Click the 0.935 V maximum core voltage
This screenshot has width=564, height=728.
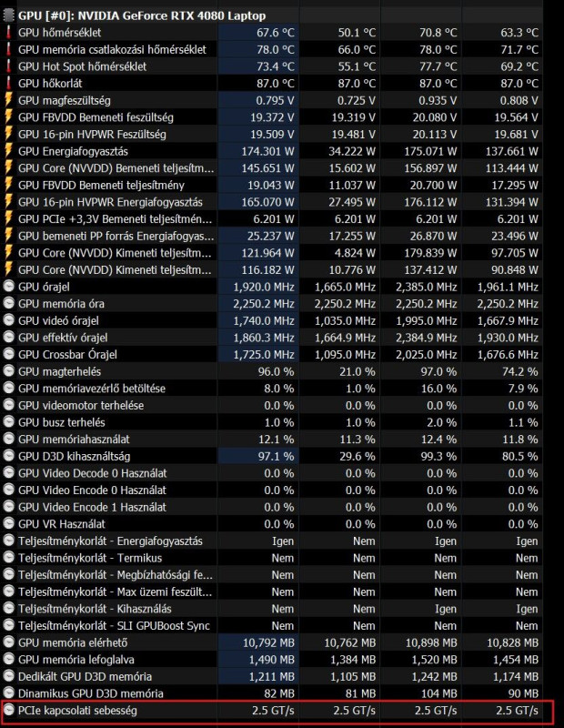click(438, 100)
